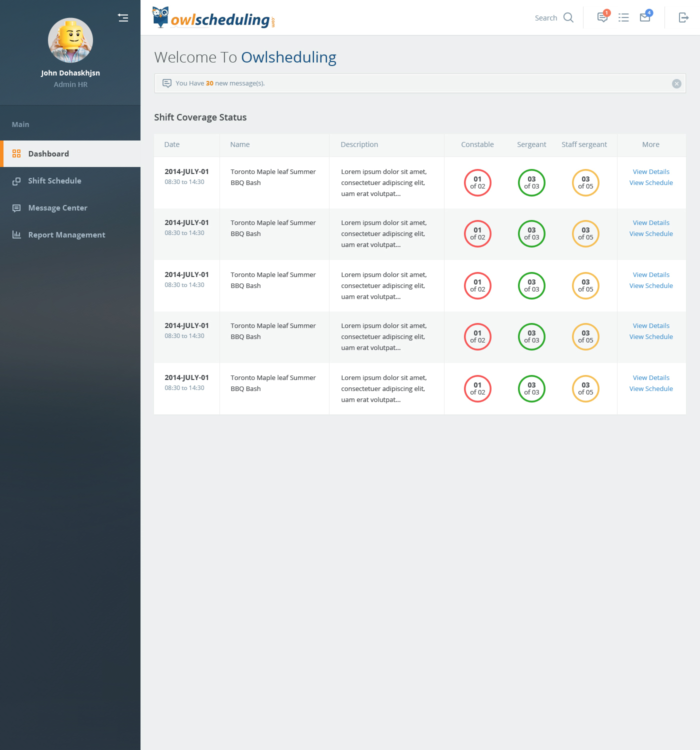Click the Dashboard grid icon
This screenshot has height=750, width=700.
pos(16,153)
